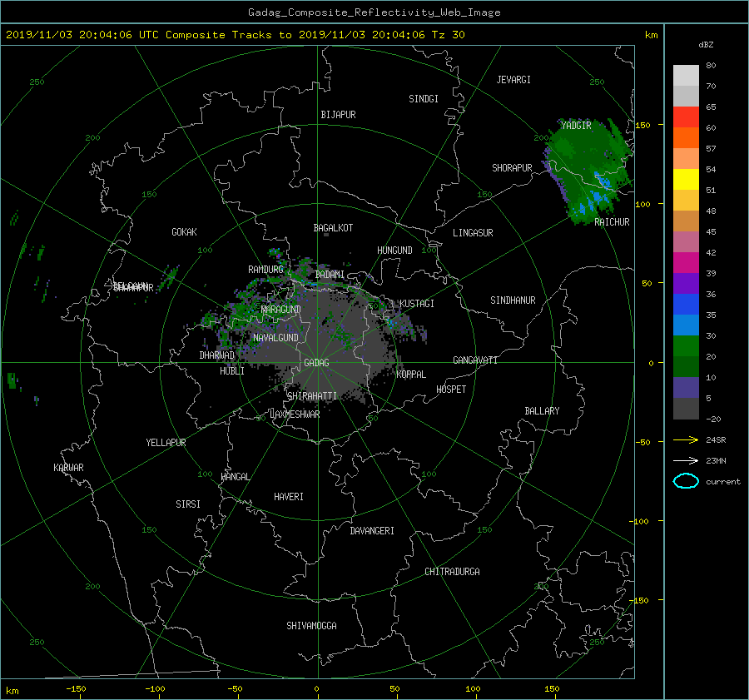Click the SIRSI city label
This screenshot has width=749, height=700.
188,504
